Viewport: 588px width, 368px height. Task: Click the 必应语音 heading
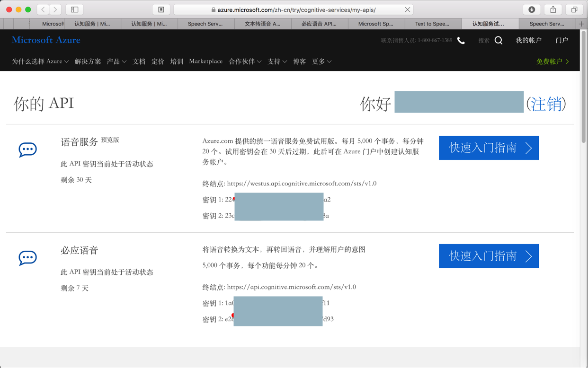(79, 250)
